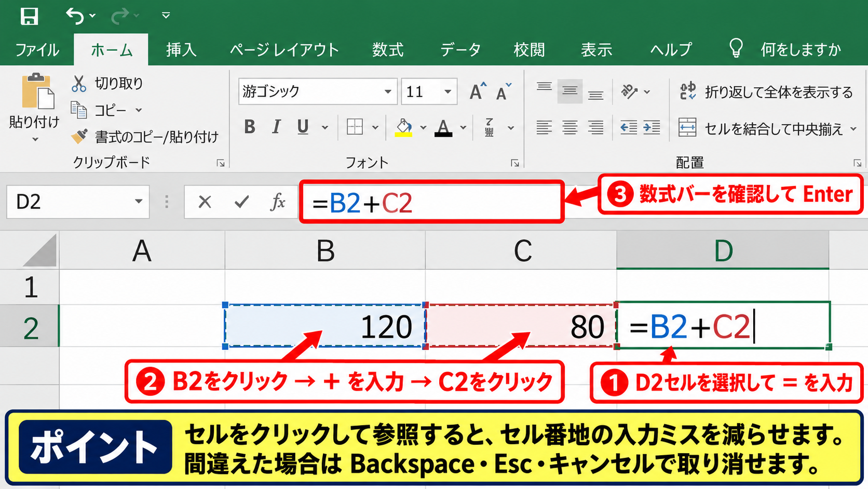Click the align left icon

coord(544,127)
